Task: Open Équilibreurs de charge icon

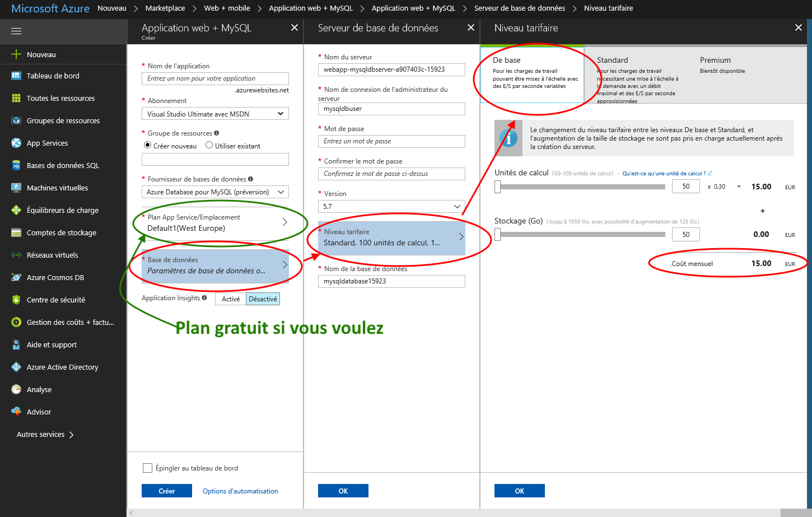Action: tap(16, 210)
